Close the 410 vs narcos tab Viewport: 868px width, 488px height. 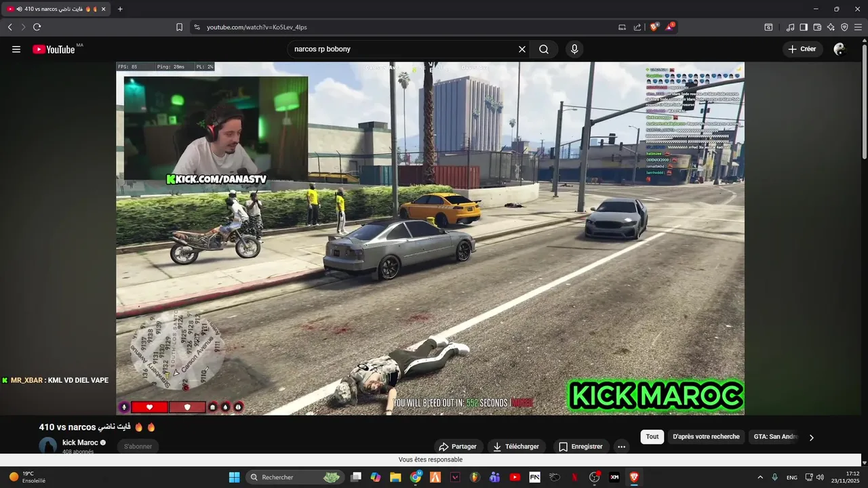[x=103, y=9]
